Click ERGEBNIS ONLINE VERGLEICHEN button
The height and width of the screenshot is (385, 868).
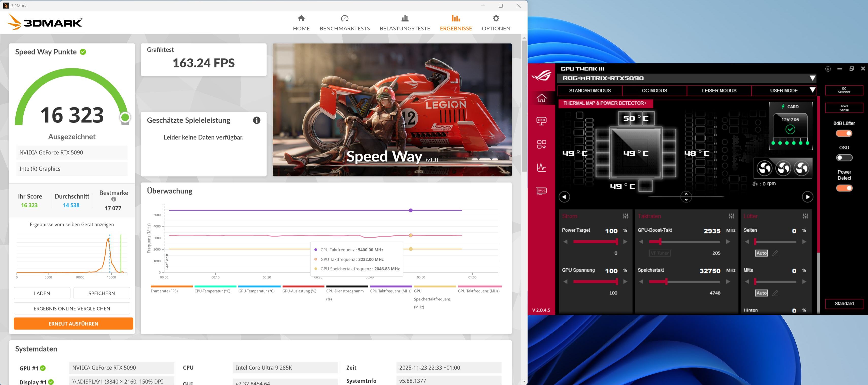click(72, 308)
